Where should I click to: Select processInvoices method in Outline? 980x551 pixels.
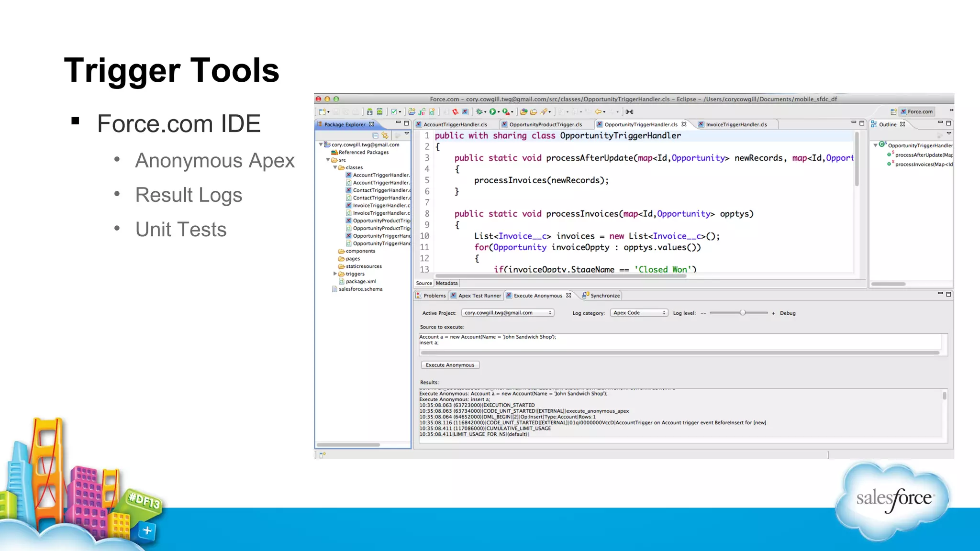[x=920, y=165]
